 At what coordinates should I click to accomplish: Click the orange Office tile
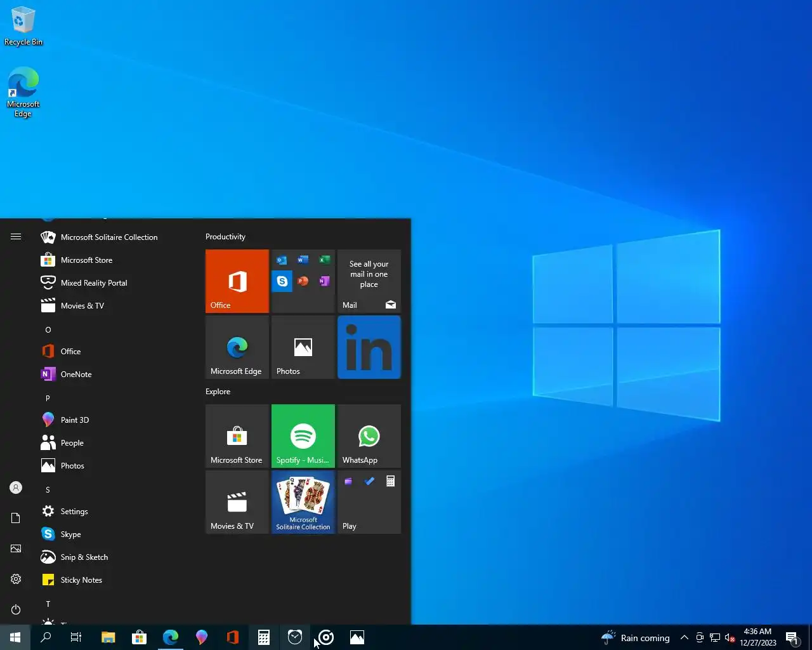pyautogui.click(x=237, y=281)
